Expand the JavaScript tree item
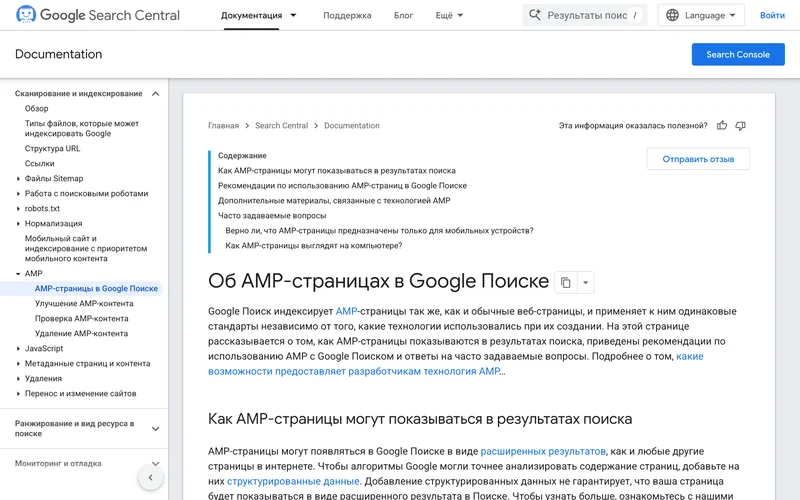 click(18, 348)
